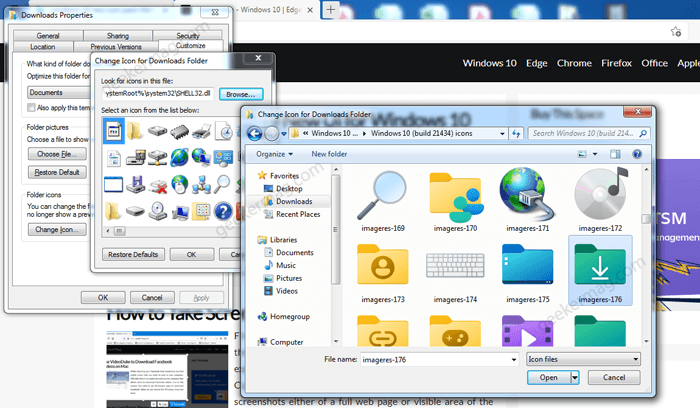Click the Look for icons file path field
Image resolution: width=700 pixels, height=408 pixels.
click(158, 93)
